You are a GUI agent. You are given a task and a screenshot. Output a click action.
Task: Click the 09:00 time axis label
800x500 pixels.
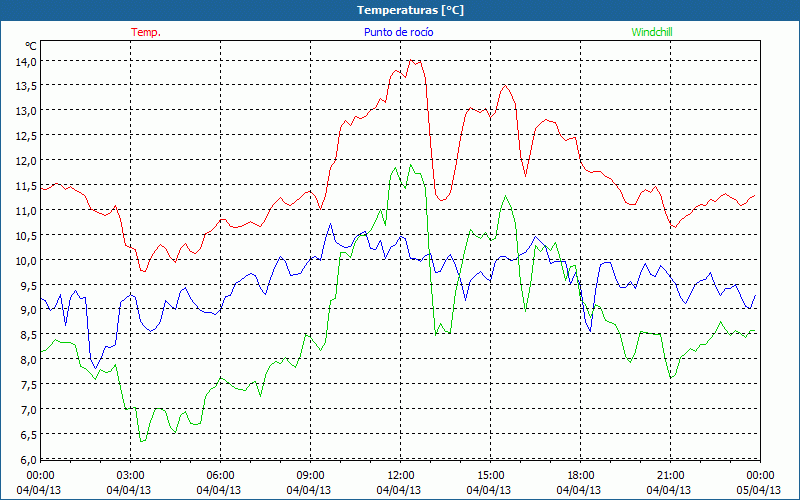(311, 475)
